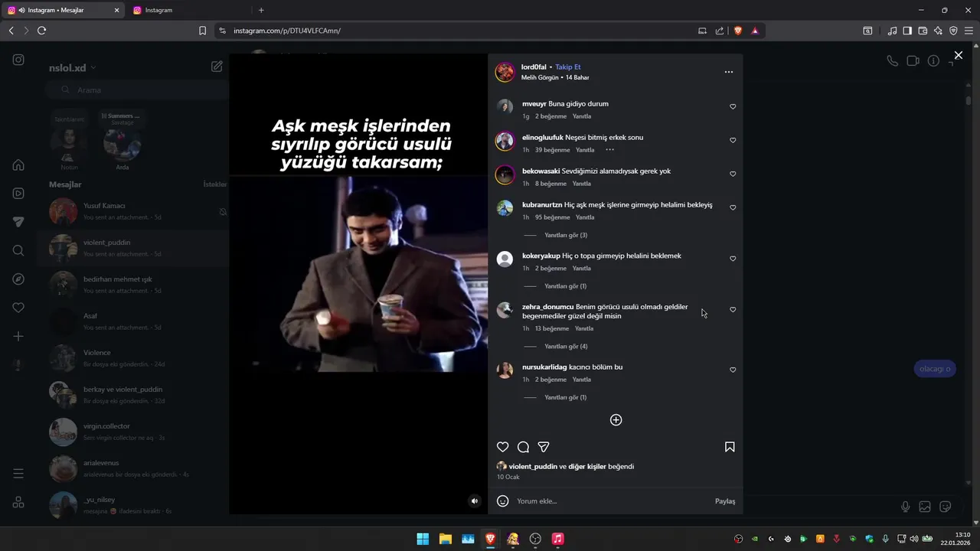
Task: Switch to the Instagram • Mesajlar browser tab
Action: pyautogui.click(x=64, y=10)
